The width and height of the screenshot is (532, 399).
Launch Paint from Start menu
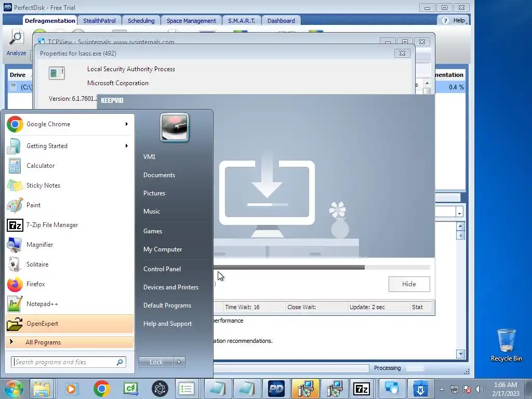coord(70,205)
